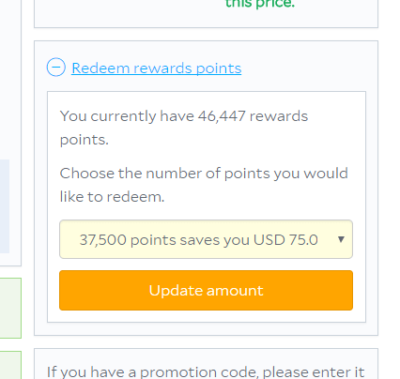Click the green 'this price.' text
The width and height of the screenshot is (400, 379).
pos(260,4)
